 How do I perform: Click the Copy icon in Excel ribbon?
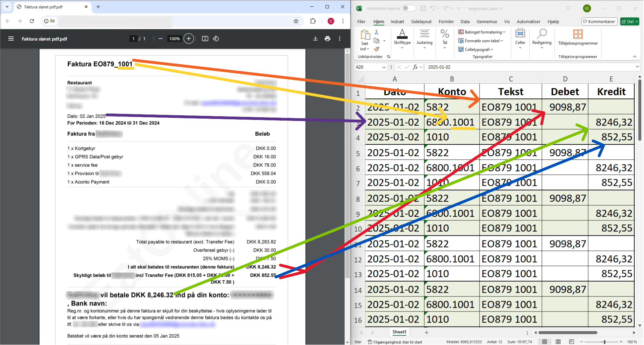tap(377, 41)
